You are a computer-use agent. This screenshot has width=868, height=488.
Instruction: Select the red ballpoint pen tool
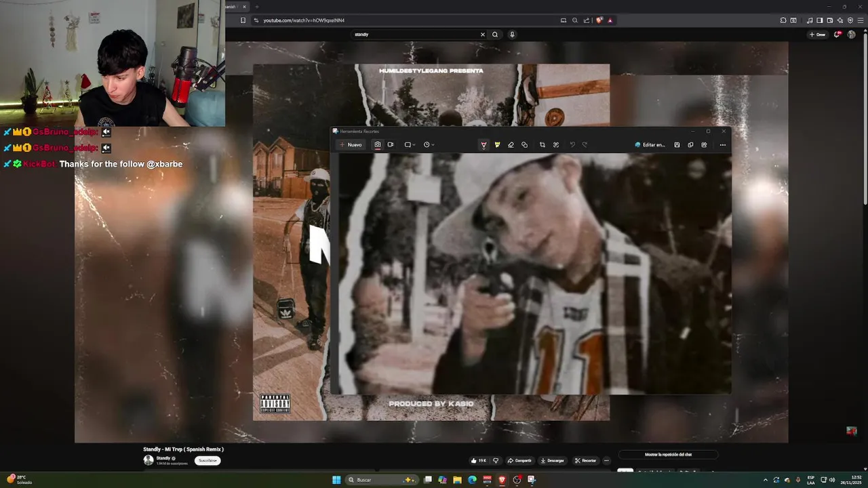pos(484,144)
